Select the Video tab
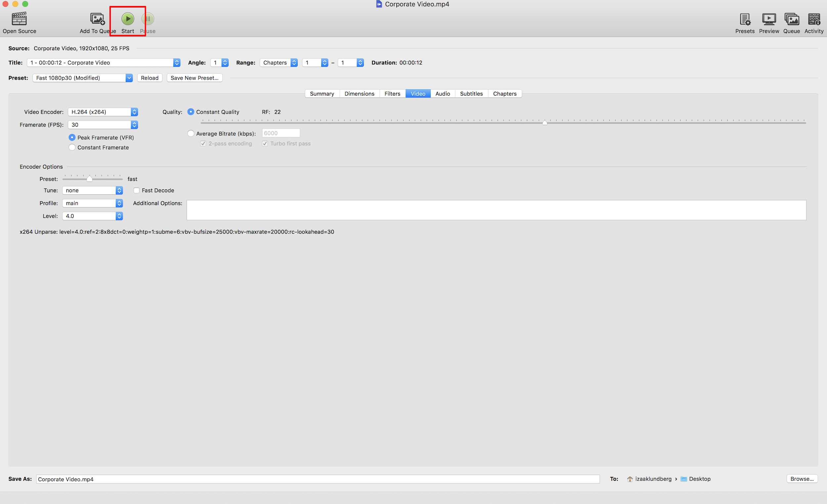Screen dimensions: 827x504 click(x=418, y=94)
